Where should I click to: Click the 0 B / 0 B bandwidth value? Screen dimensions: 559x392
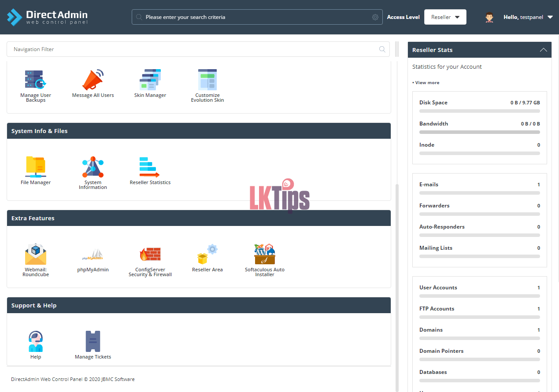tap(530, 124)
